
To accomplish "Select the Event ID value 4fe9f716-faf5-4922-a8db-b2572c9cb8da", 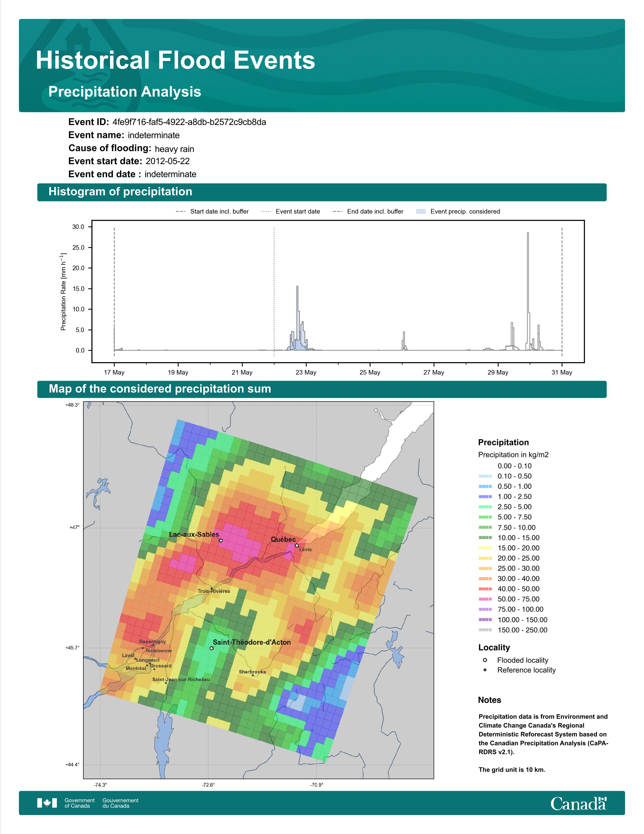I will [x=189, y=122].
